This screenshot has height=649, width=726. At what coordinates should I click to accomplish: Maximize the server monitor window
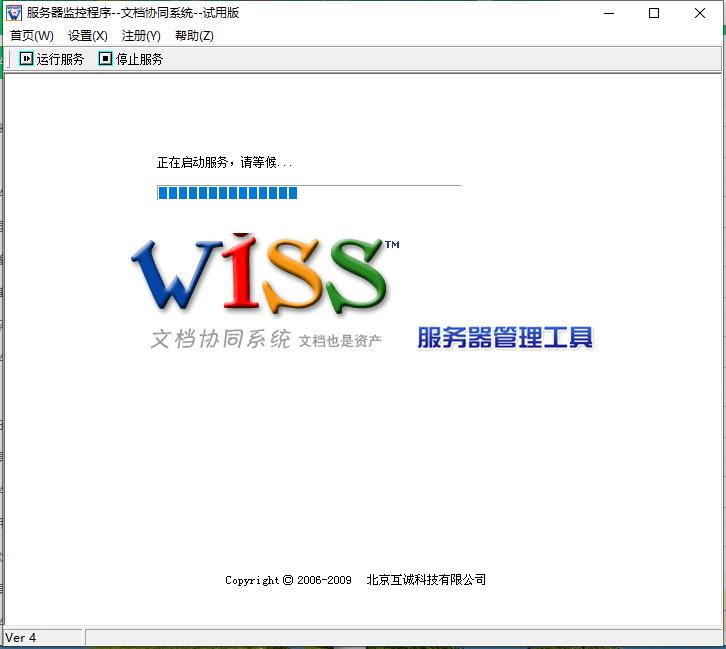click(x=654, y=13)
